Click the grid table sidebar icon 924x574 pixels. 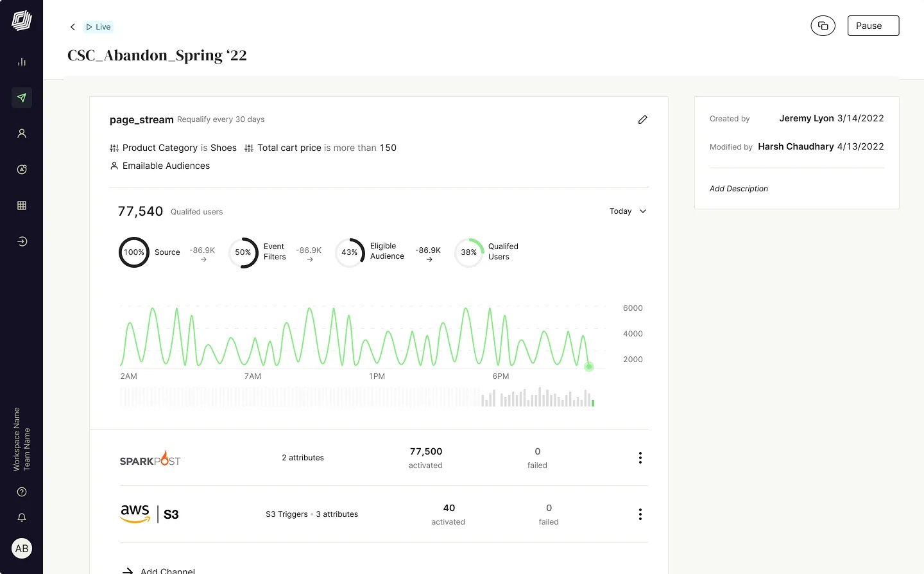(x=22, y=205)
